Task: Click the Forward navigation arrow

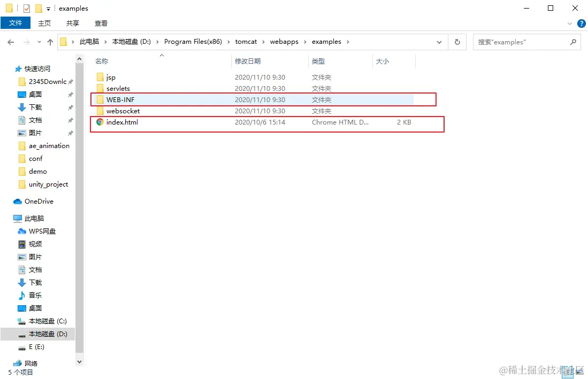Action: [x=26, y=42]
